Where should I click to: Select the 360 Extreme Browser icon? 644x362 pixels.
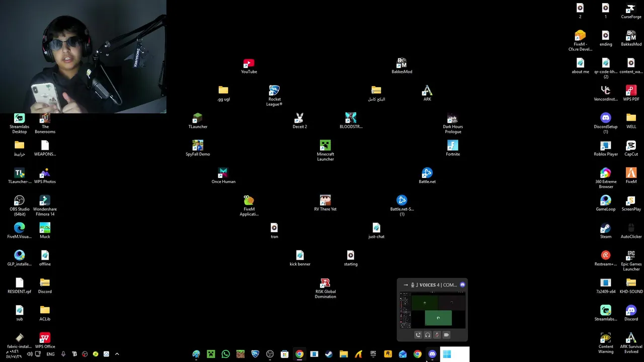click(605, 178)
